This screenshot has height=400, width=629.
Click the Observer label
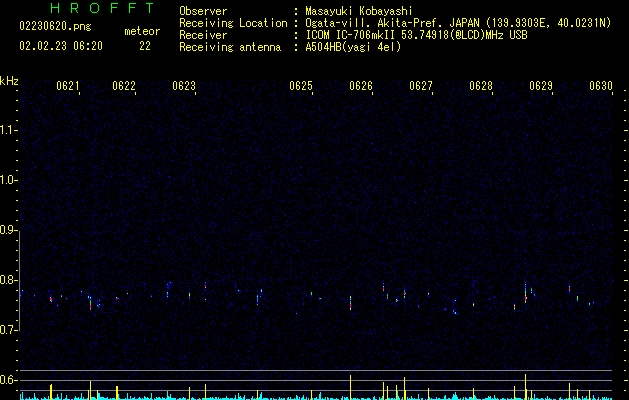coord(203,11)
